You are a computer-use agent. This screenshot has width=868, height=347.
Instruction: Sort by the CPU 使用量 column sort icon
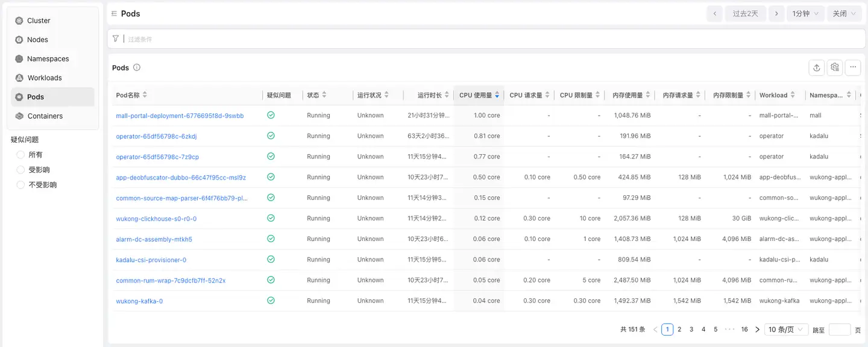tap(497, 95)
